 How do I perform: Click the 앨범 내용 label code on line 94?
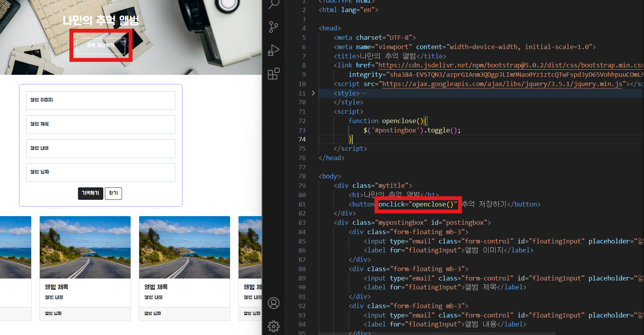coord(445,324)
